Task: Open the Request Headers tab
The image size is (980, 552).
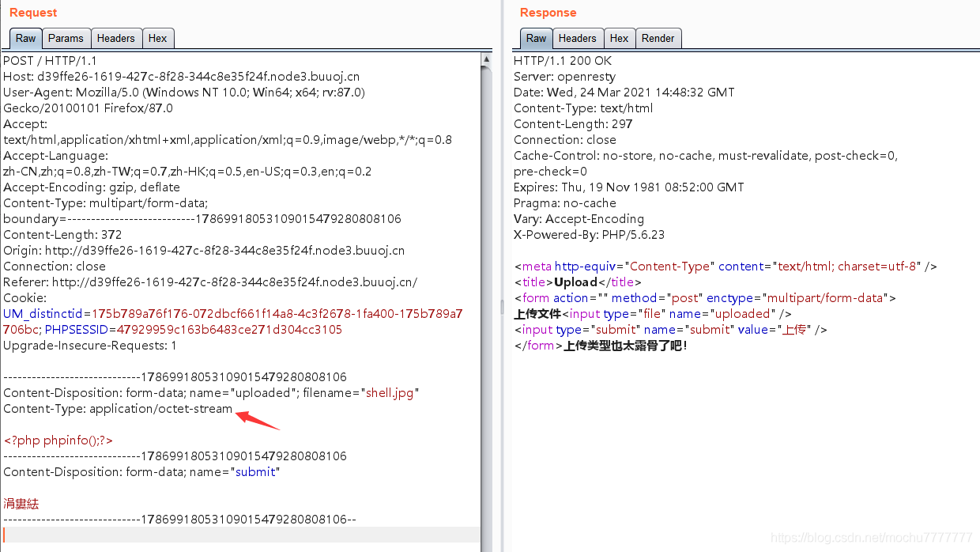Action: (116, 38)
